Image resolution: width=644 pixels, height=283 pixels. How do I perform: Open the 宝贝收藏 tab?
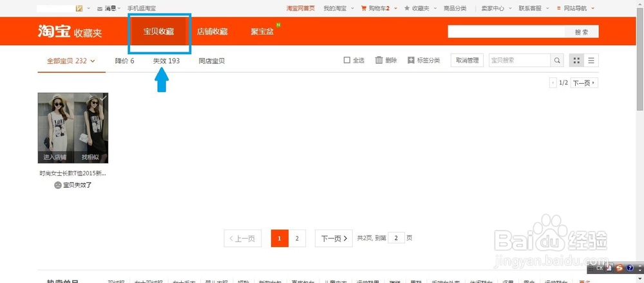159,32
